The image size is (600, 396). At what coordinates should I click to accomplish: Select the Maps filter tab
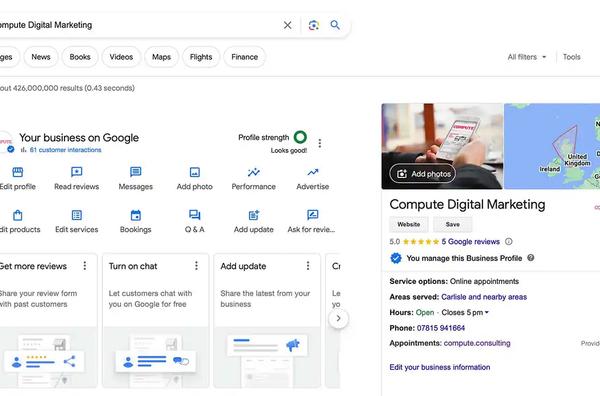pos(161,57)
